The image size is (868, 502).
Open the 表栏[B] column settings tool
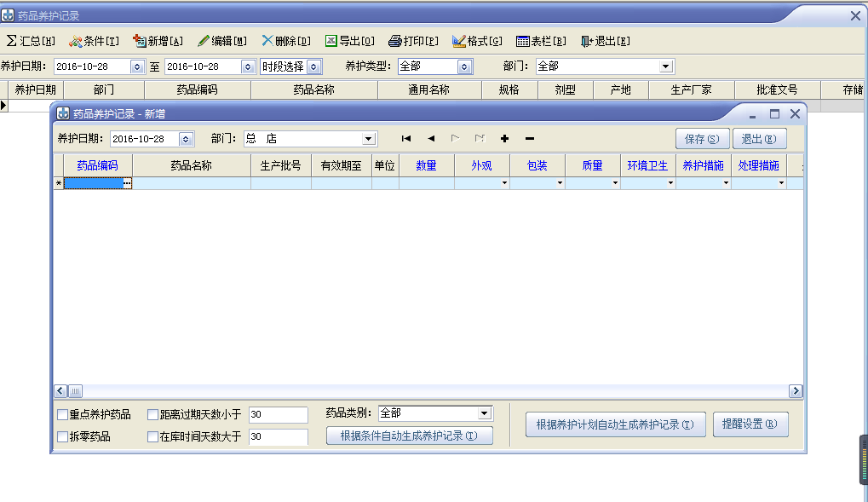click(x=541, y=41)
